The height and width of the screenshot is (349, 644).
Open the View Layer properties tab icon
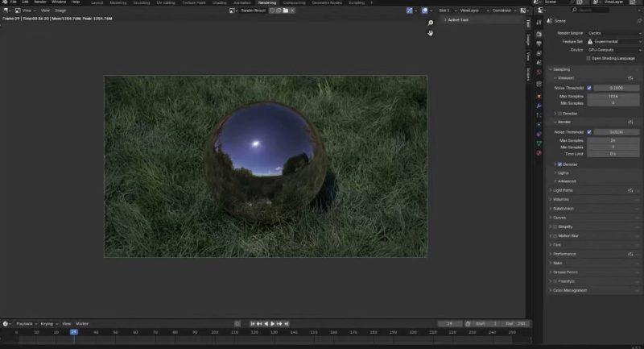(539, 53)
